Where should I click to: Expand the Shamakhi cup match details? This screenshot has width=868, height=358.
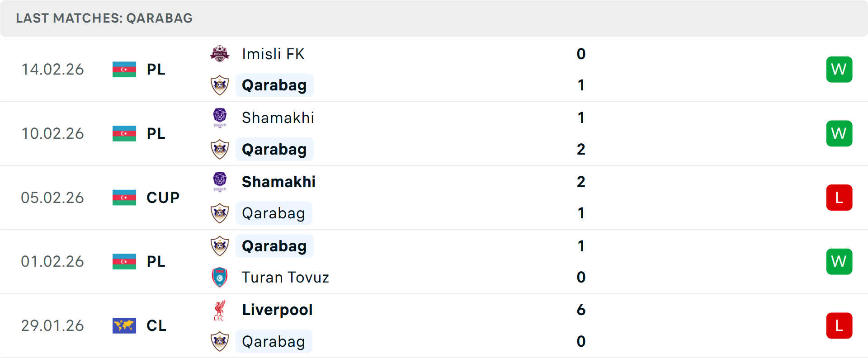(434, 197)
